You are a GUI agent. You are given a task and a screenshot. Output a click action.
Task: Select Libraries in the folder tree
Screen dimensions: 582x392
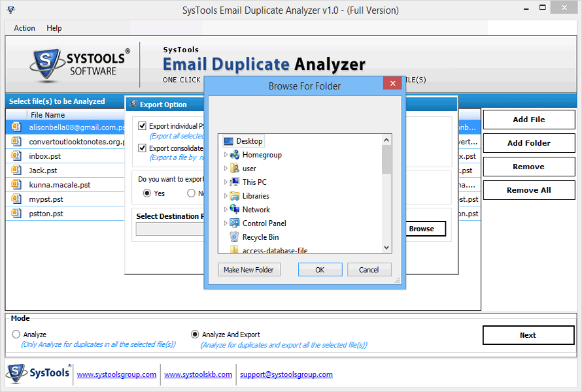(x=256, y=196)
